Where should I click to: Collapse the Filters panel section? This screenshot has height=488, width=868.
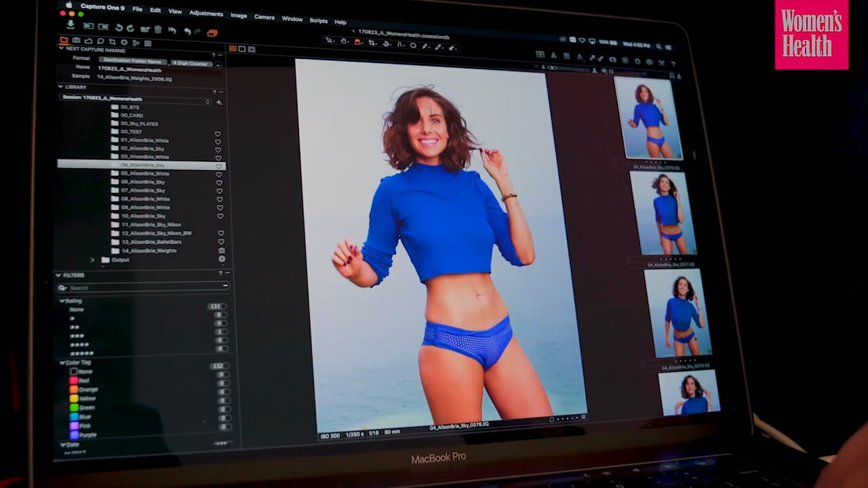point(58,275)
